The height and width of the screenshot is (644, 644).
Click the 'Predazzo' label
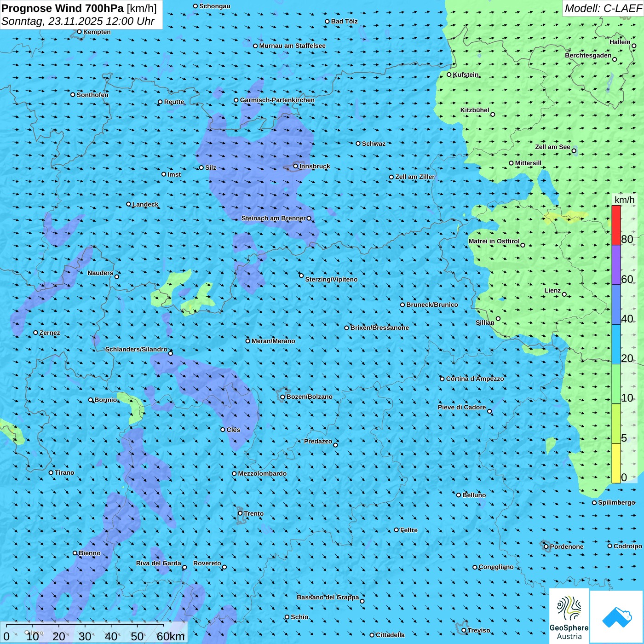[318, 441]
